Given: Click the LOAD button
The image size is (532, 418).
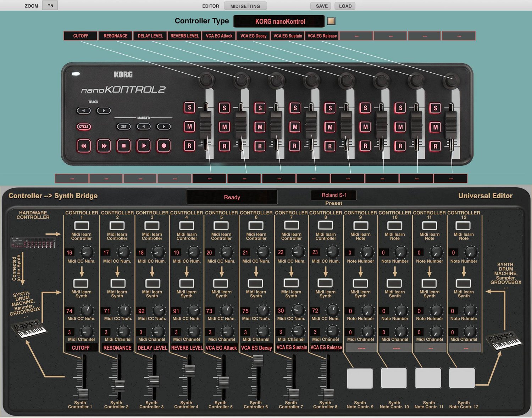Looking at the screenshot, I should (345, 6).
